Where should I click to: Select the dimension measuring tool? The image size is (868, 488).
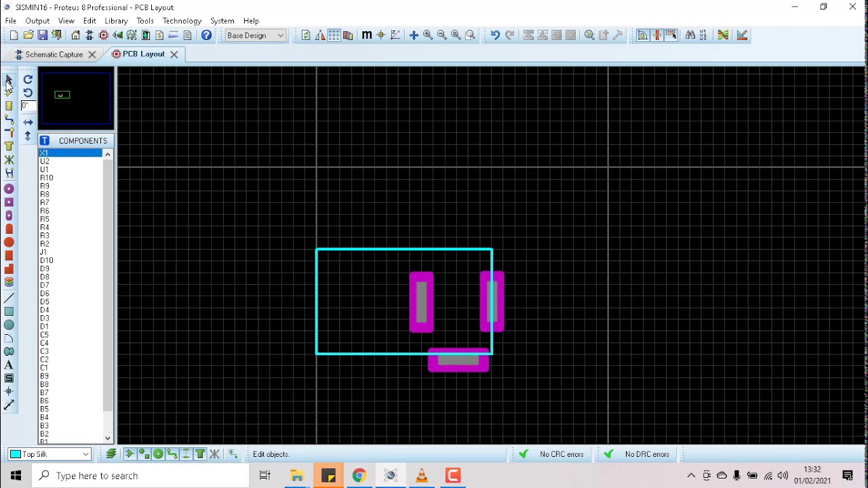coord(9,405)
